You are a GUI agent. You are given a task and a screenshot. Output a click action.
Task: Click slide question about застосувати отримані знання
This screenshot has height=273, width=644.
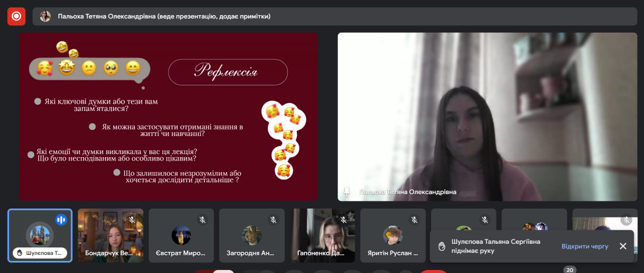click(172, 130)
